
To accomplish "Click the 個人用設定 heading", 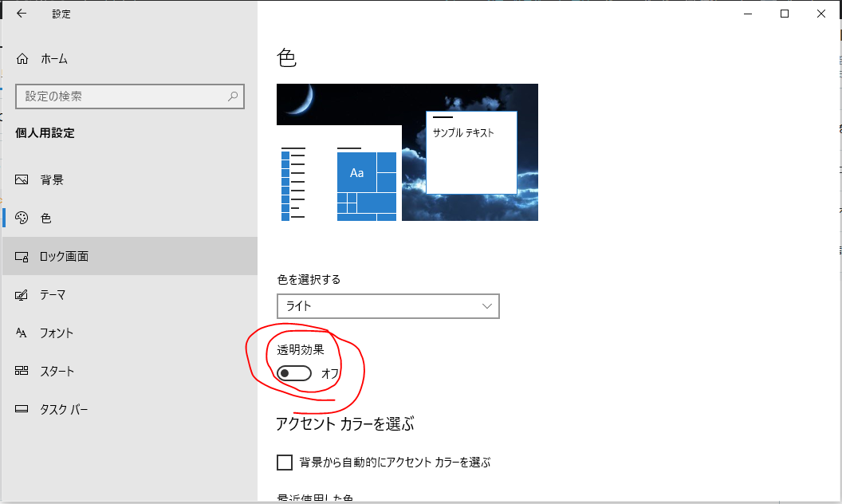I will (45, 132).
